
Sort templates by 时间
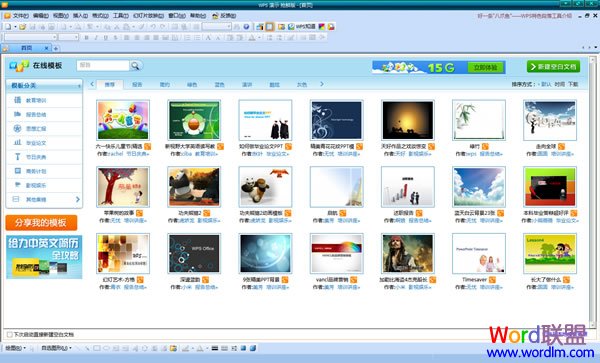(559, 84)
